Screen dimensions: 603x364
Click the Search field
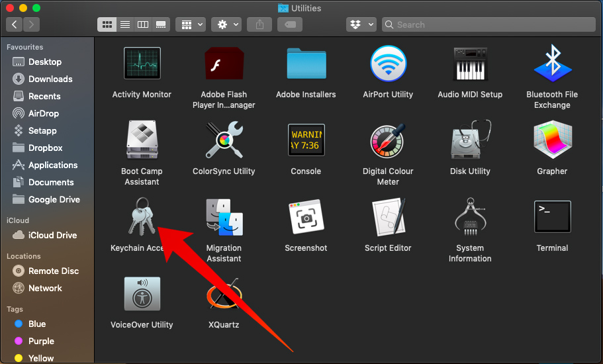pyautogui.click(x=488, y=24)
